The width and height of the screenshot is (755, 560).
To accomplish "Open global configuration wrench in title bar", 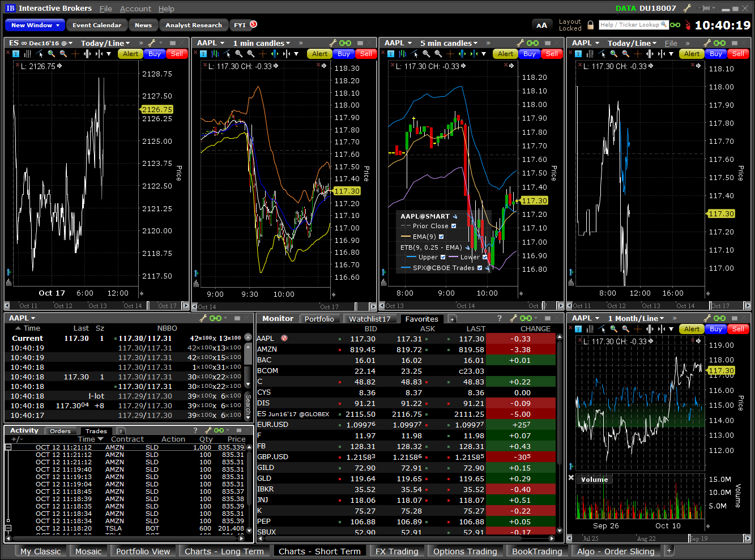I will [x=687, y=8].
